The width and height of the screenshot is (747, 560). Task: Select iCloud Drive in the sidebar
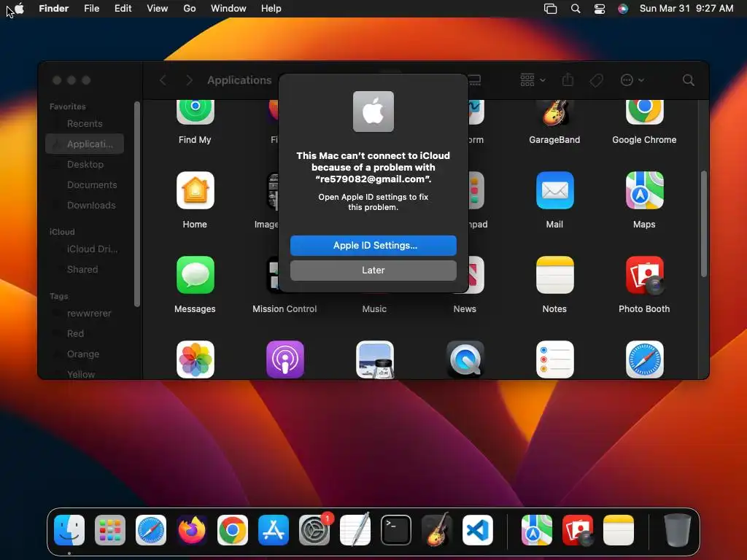(85, 249)
